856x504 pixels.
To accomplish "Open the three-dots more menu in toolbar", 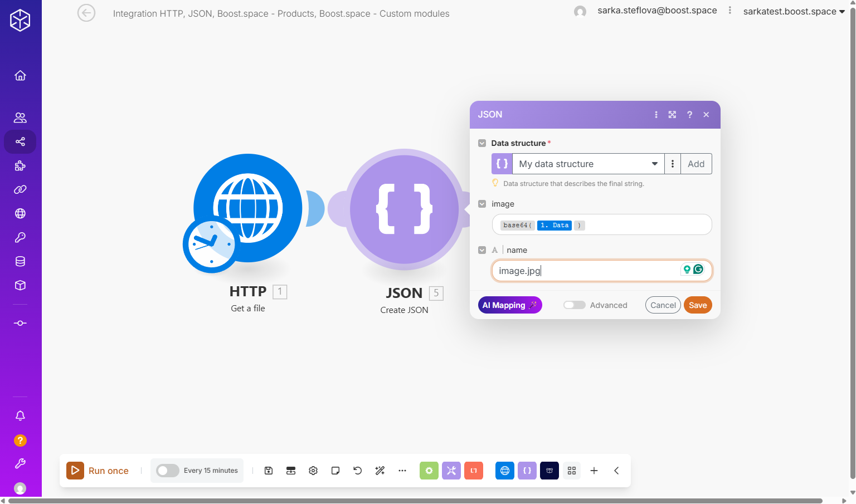I will [x=402, y=471].
